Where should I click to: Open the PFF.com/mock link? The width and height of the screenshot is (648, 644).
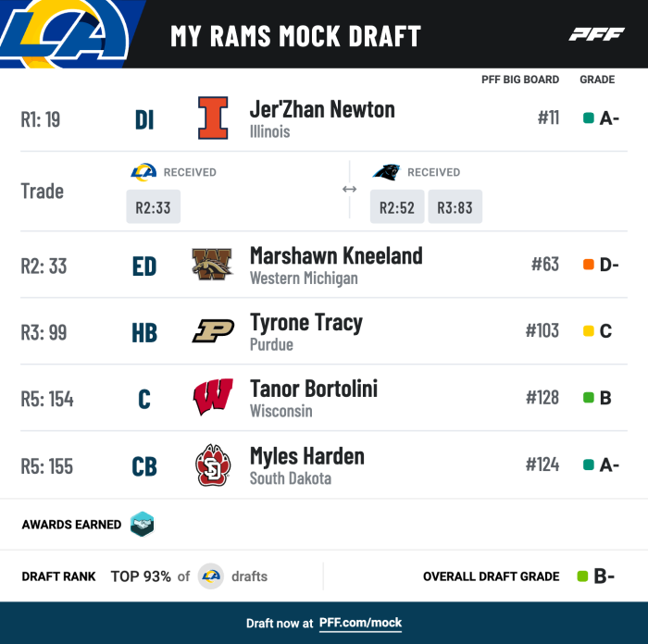coord(361,623)
